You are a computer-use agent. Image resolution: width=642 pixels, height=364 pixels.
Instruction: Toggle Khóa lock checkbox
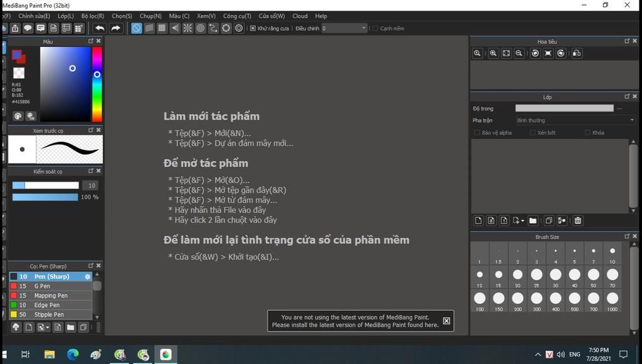[587, 133]
